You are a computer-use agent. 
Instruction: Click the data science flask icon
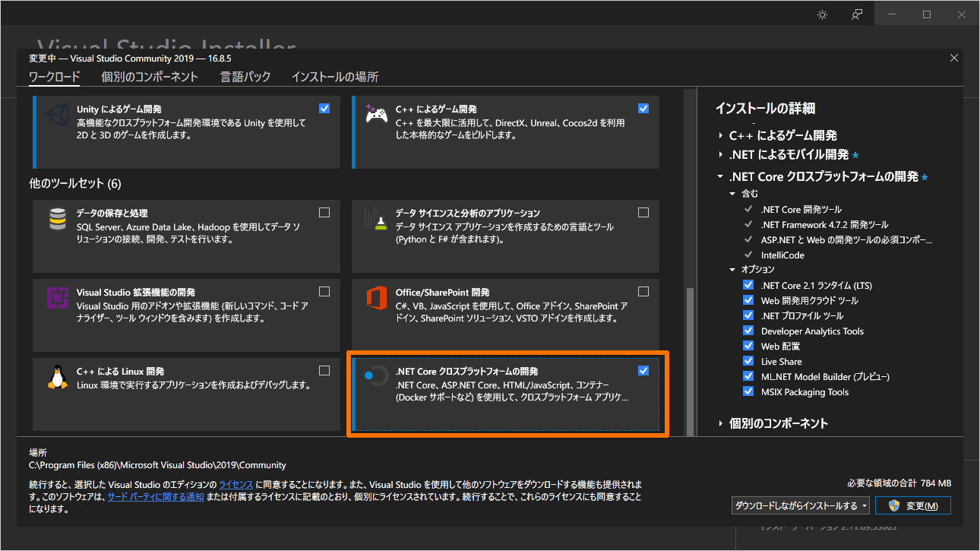376,220
